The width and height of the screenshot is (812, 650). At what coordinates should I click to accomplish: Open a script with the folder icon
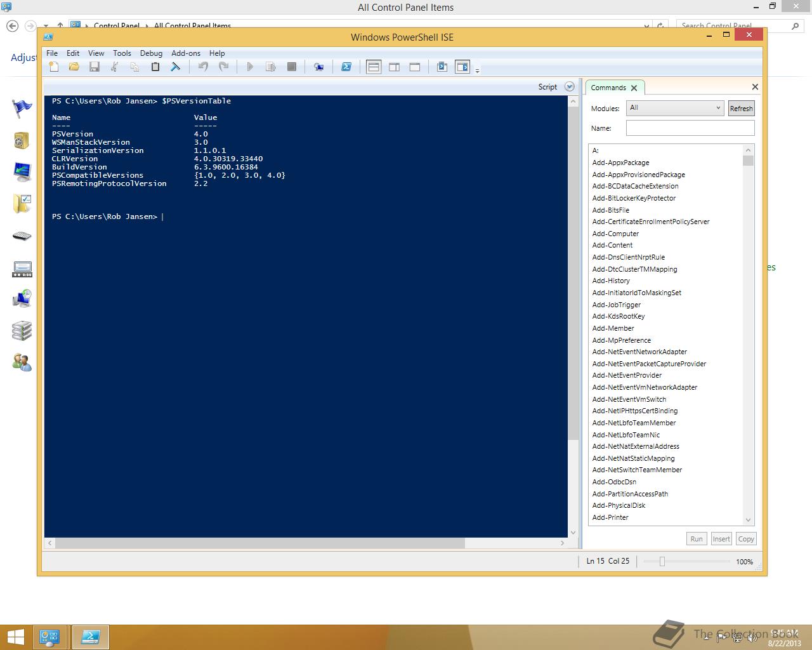[x=74, y=67]
